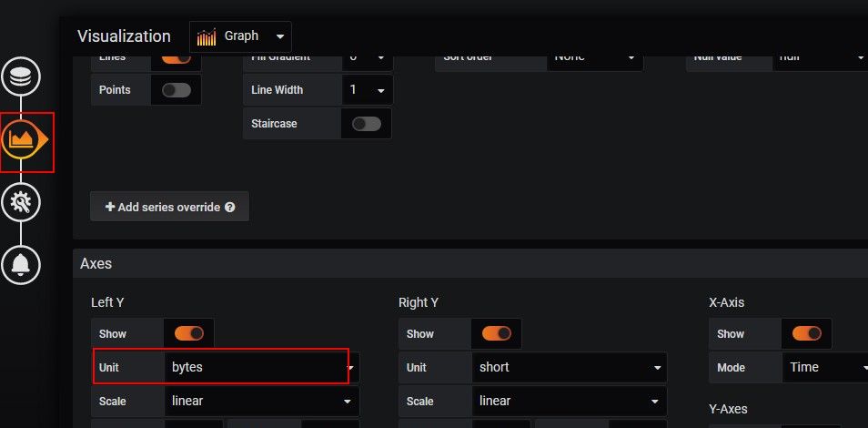Click the Y-Axes label
This screenshot has width=868, height=428.
pos(728,409)
